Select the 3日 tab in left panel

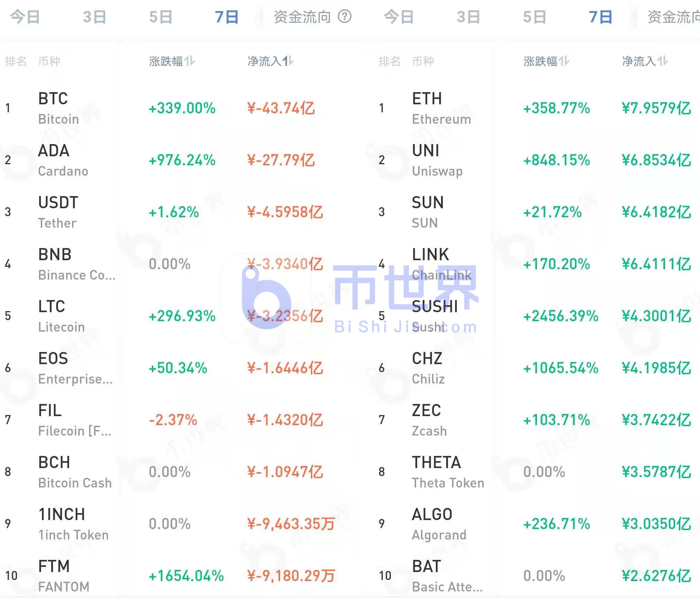click(94, 17)
